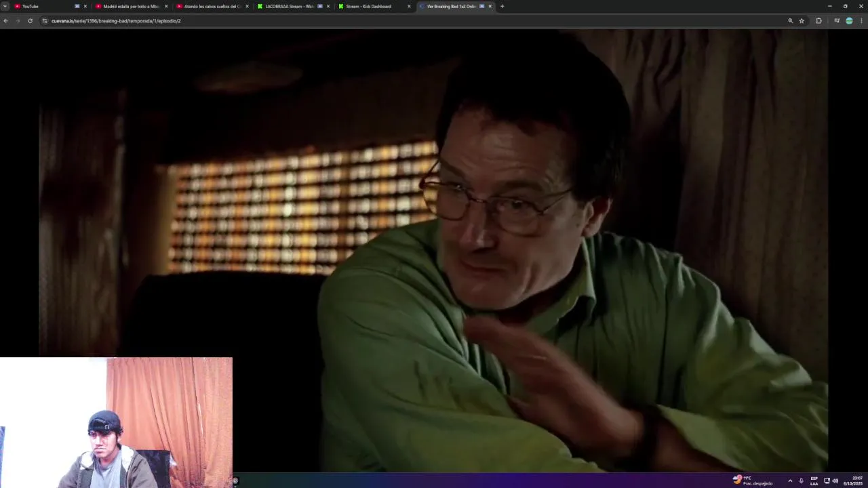868x488 pixels.
Task: Close the 'Madrid estalla' tab
Action: coord(166,6)
